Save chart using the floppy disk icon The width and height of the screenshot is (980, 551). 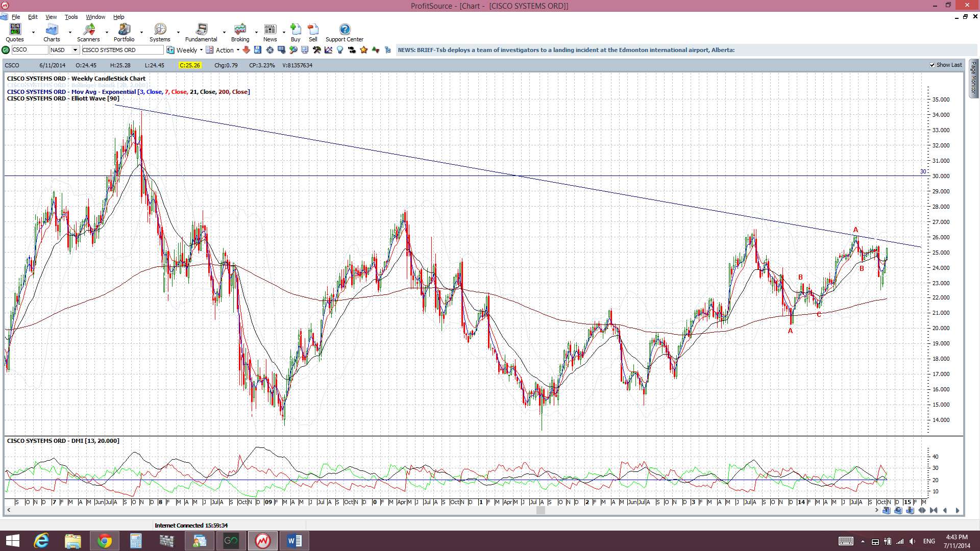coord(258,50)
